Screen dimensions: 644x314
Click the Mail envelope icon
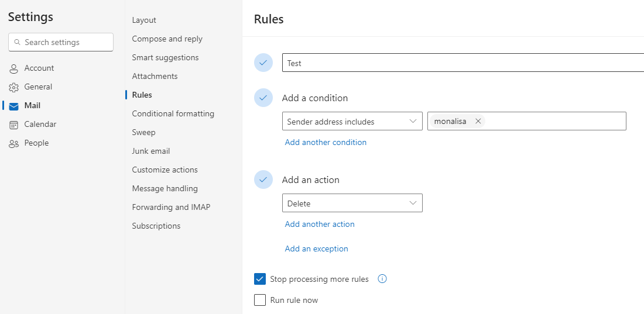(13, 106)
